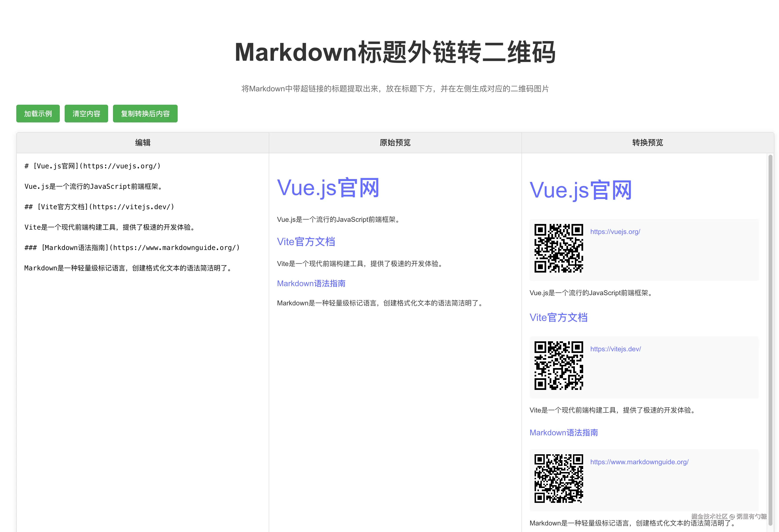Click the 加载示例 button
The height and width of the screenshot is (532, 779).
(x=38, y=114)
